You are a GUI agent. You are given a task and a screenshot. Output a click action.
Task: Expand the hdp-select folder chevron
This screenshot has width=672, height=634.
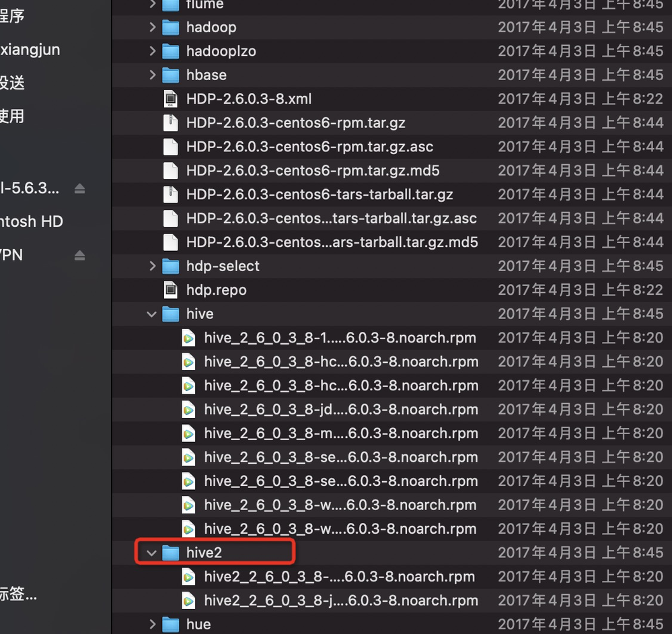[152, 267]
